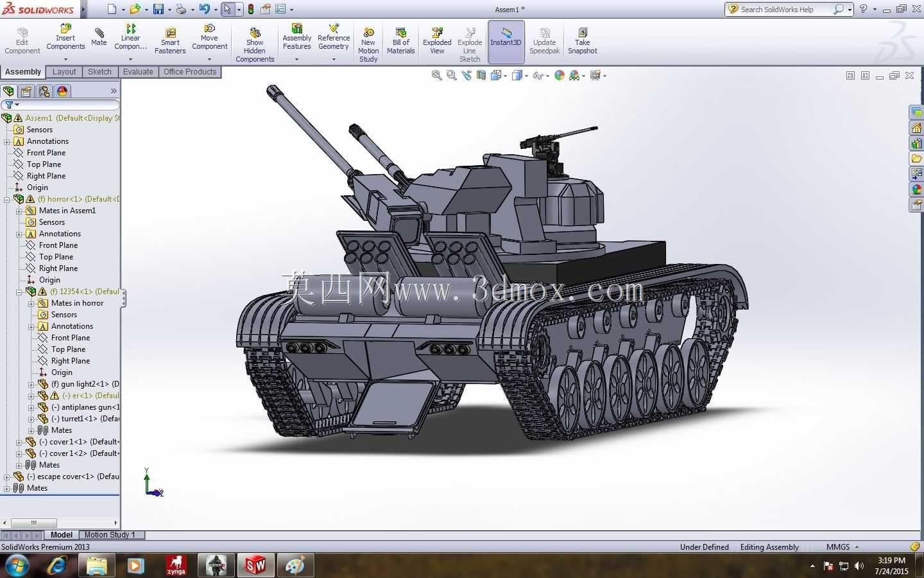Open the PropertyManager tab
This screenshot has width=924, height=578.
26,91
